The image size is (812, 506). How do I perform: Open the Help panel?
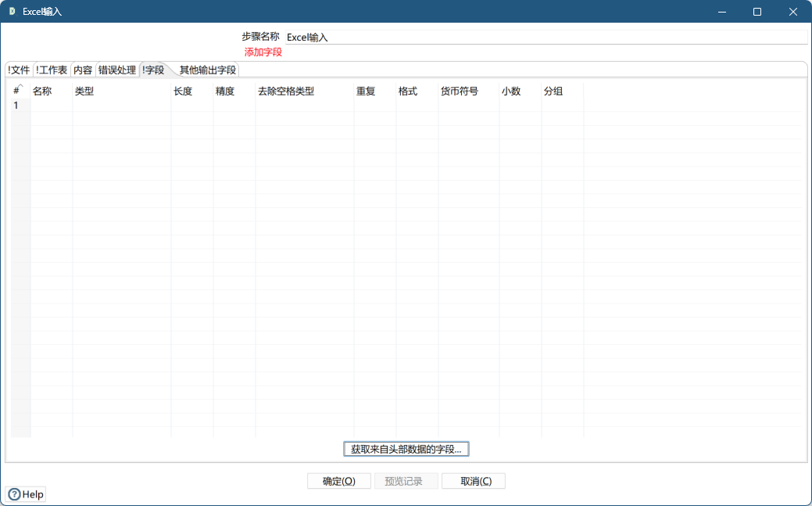click(25, 493)
